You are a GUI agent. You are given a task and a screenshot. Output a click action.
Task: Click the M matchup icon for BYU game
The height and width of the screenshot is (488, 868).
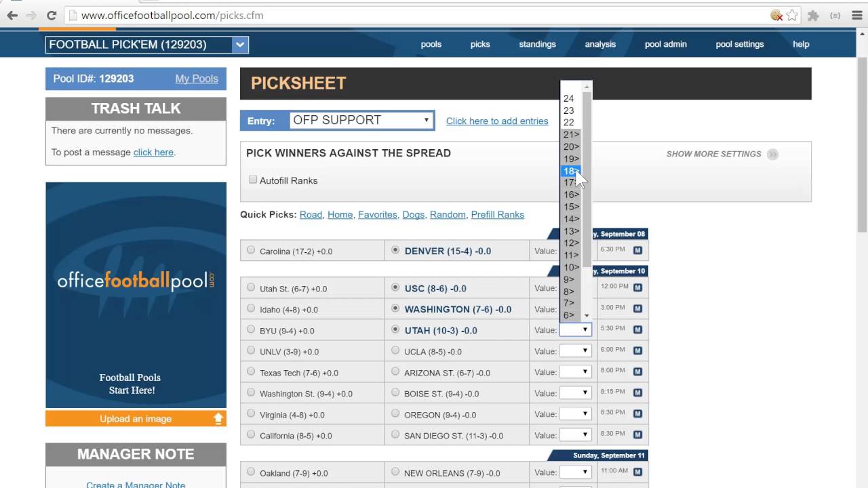tap(637, 329)
